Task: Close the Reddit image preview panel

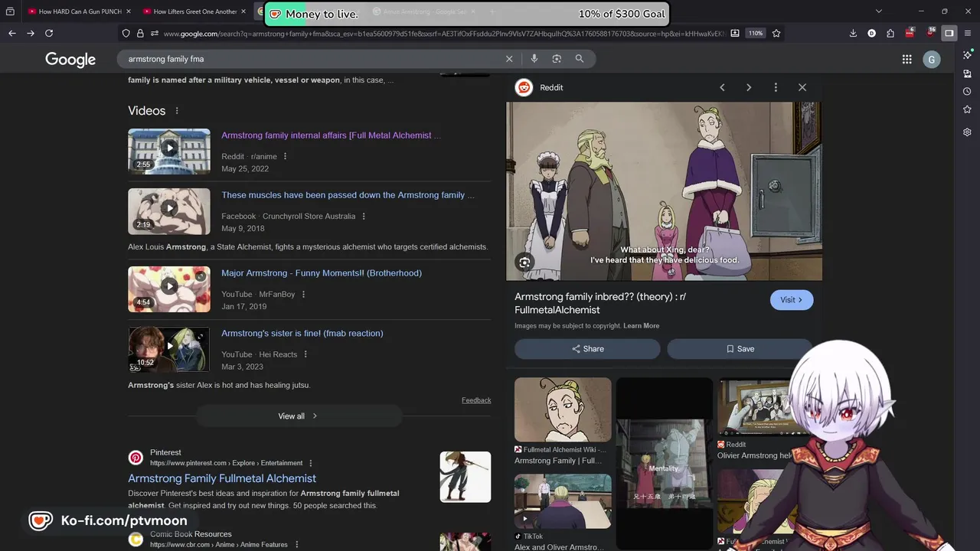Action: click(x=802, y=87)
